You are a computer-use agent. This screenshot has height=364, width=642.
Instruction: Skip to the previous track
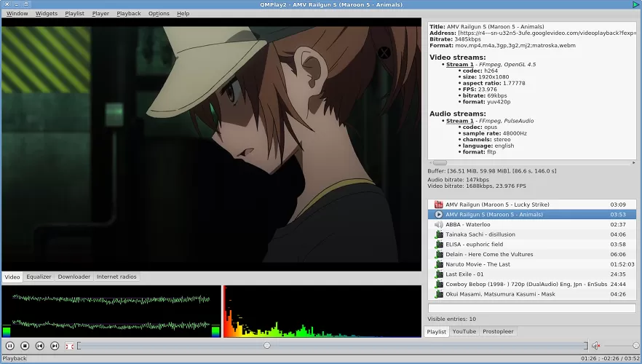point(40,346)
